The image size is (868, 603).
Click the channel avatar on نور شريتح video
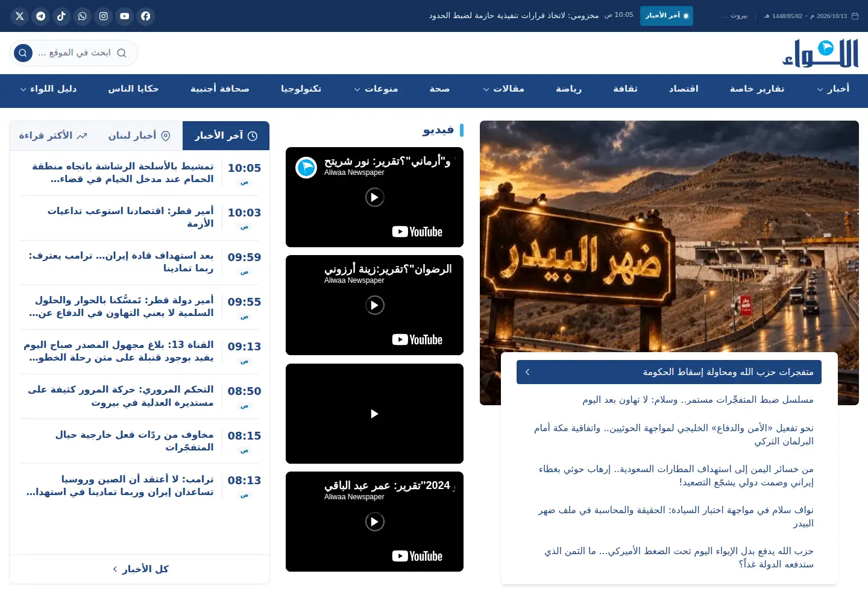306,167
